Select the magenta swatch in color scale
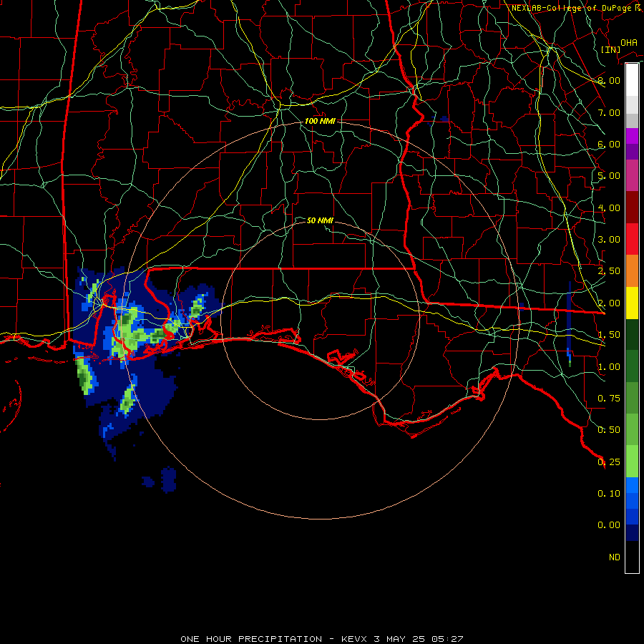Image resolution: width=644 pixels, height=644 pixels. (632, 136)
